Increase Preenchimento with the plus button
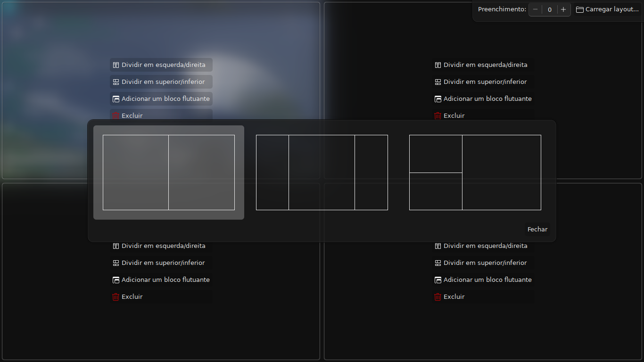The width and height of the screenshot is (644, 362). (563, 9)
